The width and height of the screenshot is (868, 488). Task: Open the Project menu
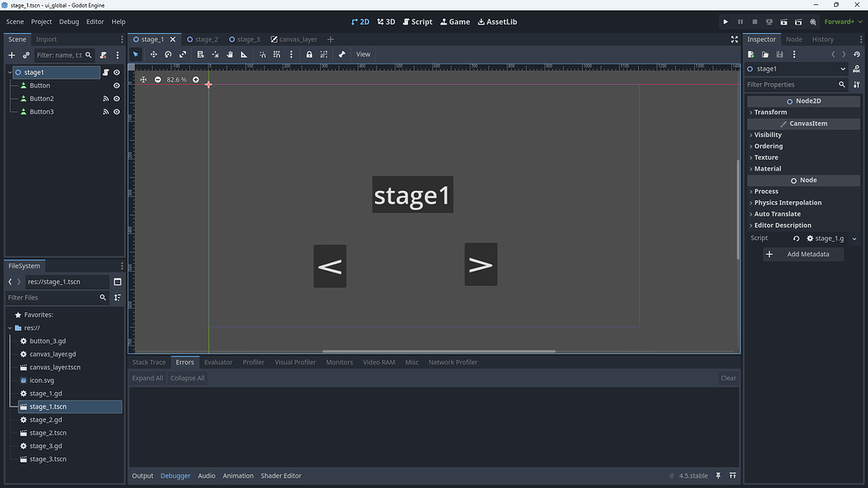41,21
